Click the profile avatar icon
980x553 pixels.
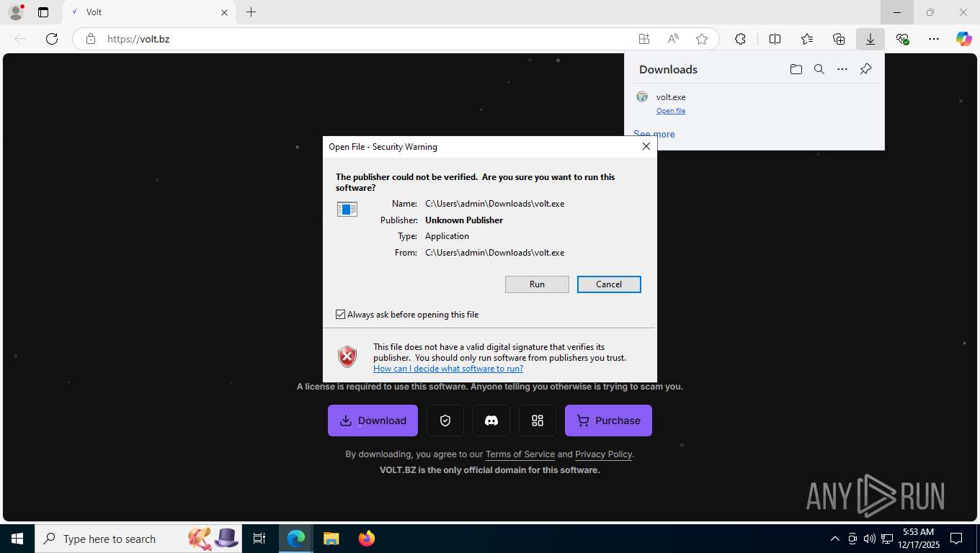[15, 12]
